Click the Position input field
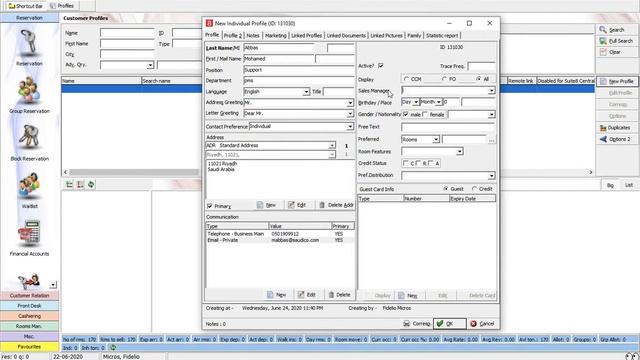 coord(299,70)
